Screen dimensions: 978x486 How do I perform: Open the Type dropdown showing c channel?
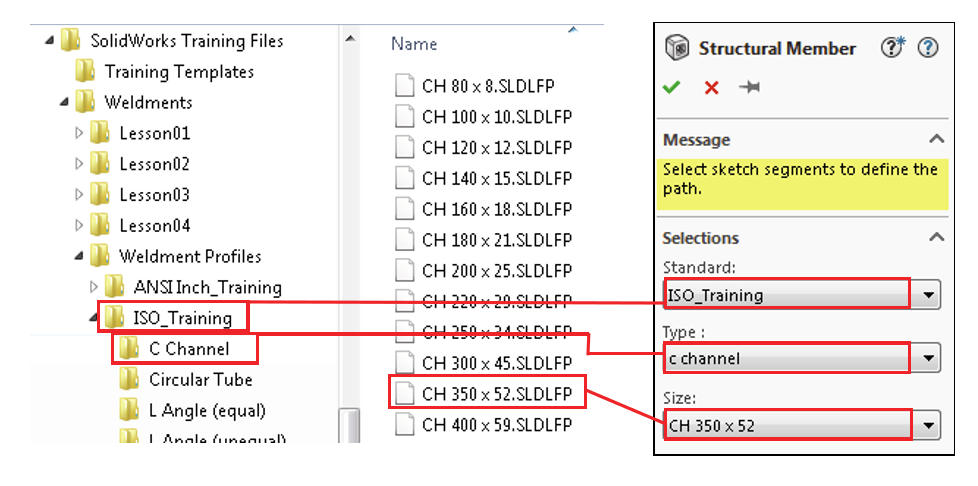tap(928, 359)
